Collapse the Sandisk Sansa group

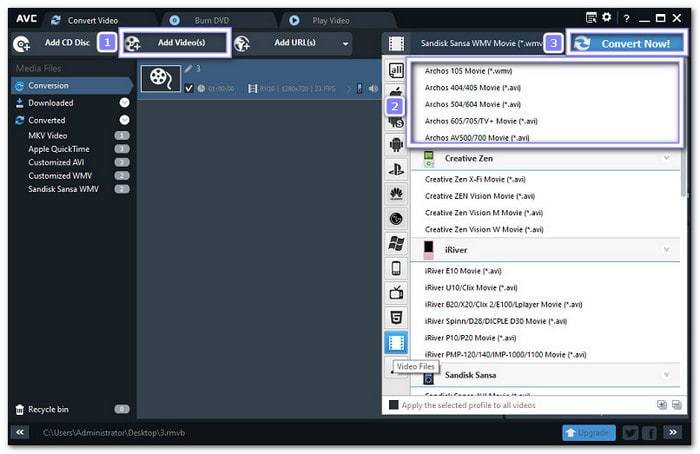[667, 375]
